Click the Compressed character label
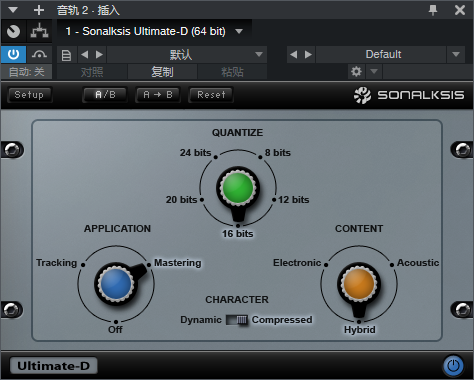 pyautogui.click(x=282, y=320)
